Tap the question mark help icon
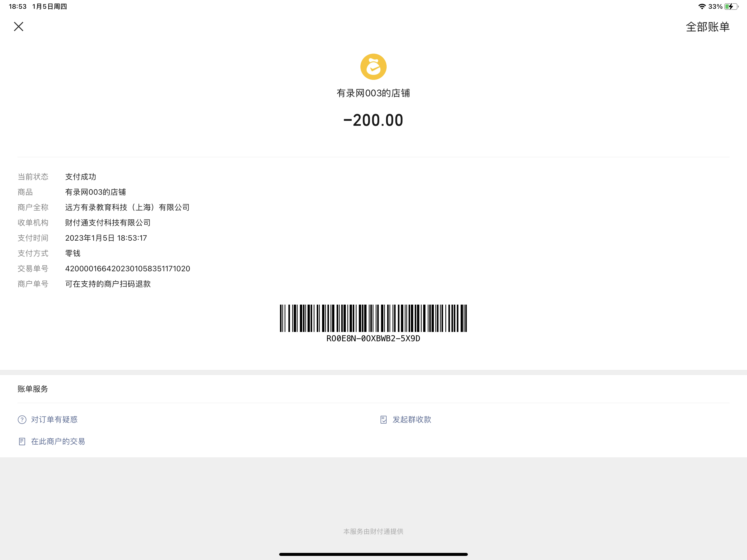This screenshot has height=560, width=747. pyautogui.click(x=22, y=420)
